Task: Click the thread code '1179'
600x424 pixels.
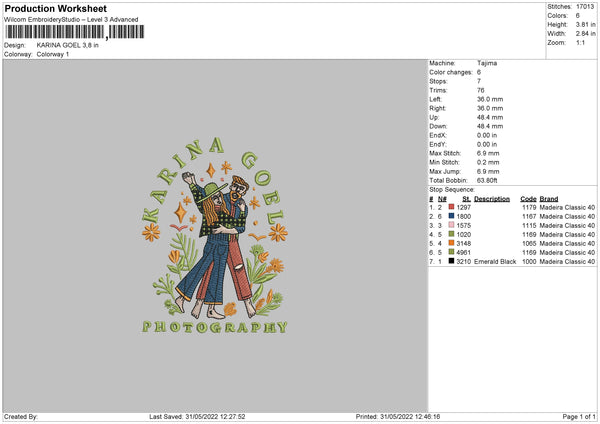Action: 529,207
